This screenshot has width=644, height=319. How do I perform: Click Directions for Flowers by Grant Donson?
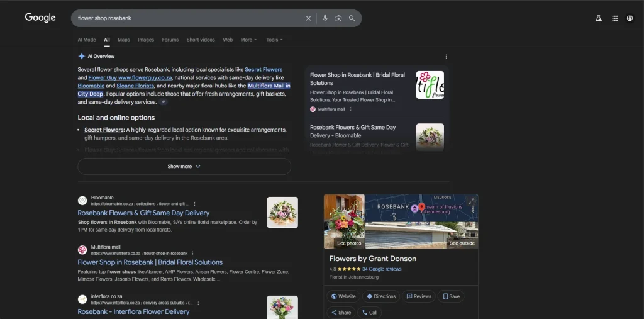[x=381, y=296]
